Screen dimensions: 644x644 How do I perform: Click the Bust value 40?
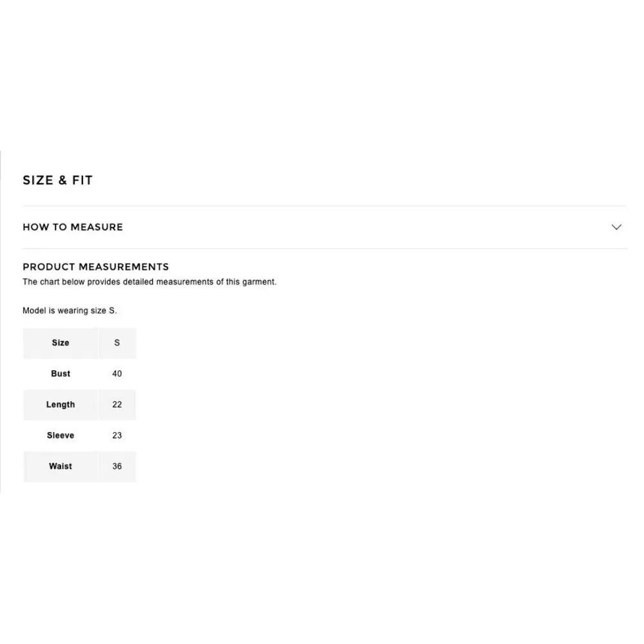(x=117, y=374)
